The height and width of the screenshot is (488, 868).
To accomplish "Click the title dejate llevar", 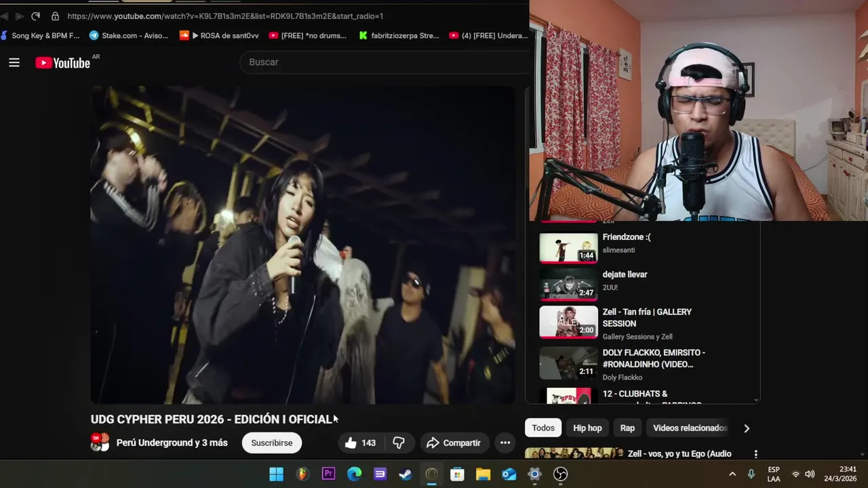I will click(625, 274).
